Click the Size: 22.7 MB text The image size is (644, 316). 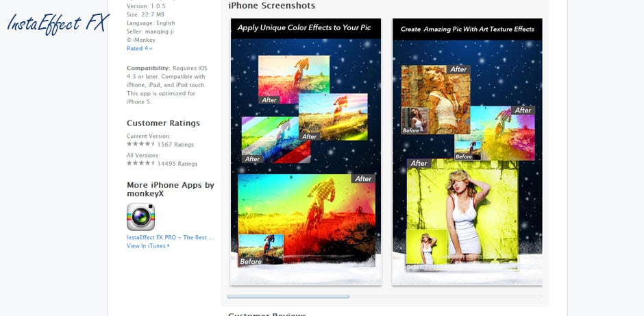145,15
